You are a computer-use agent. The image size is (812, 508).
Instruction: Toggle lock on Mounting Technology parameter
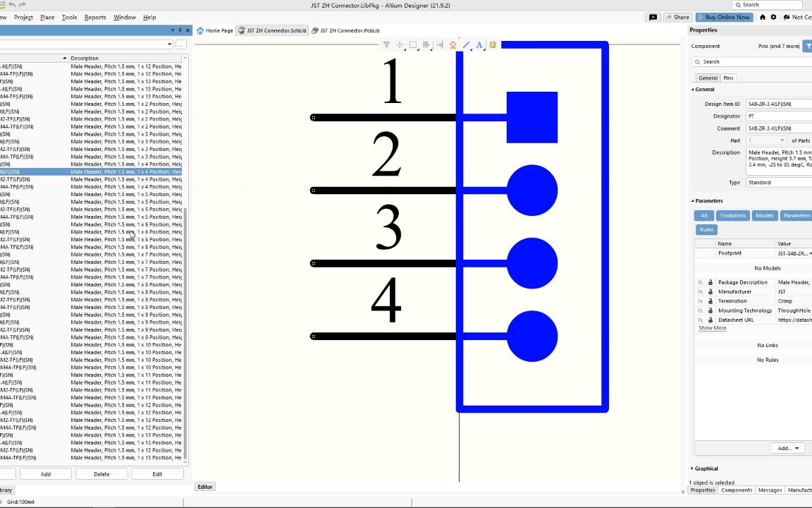pyautogui.click(x=710, y=310)
